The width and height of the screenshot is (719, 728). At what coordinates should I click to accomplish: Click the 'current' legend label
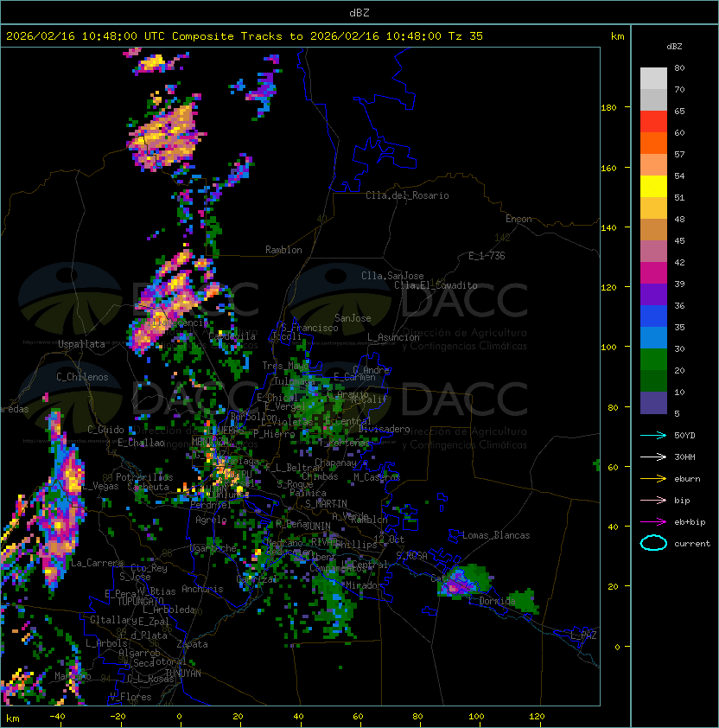692,544
